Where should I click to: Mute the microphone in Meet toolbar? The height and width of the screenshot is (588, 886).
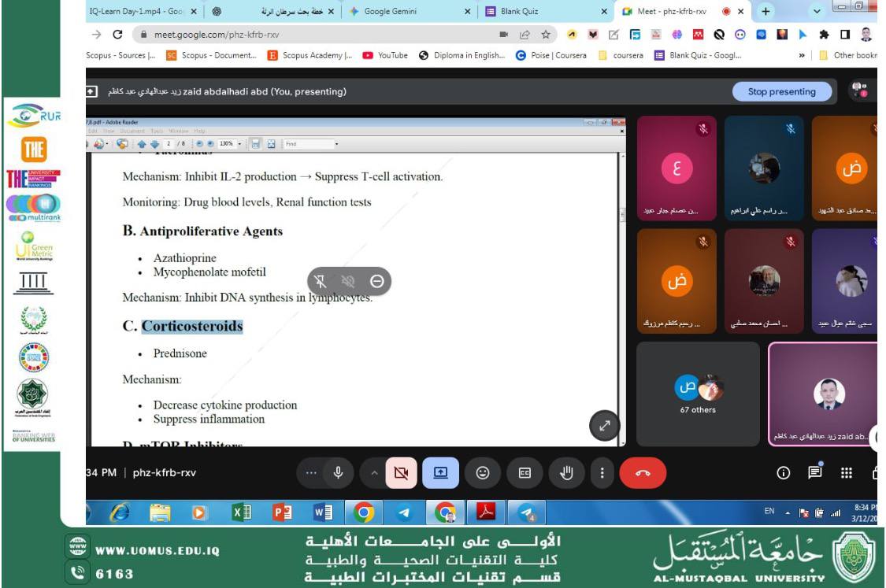coord(339,473)
